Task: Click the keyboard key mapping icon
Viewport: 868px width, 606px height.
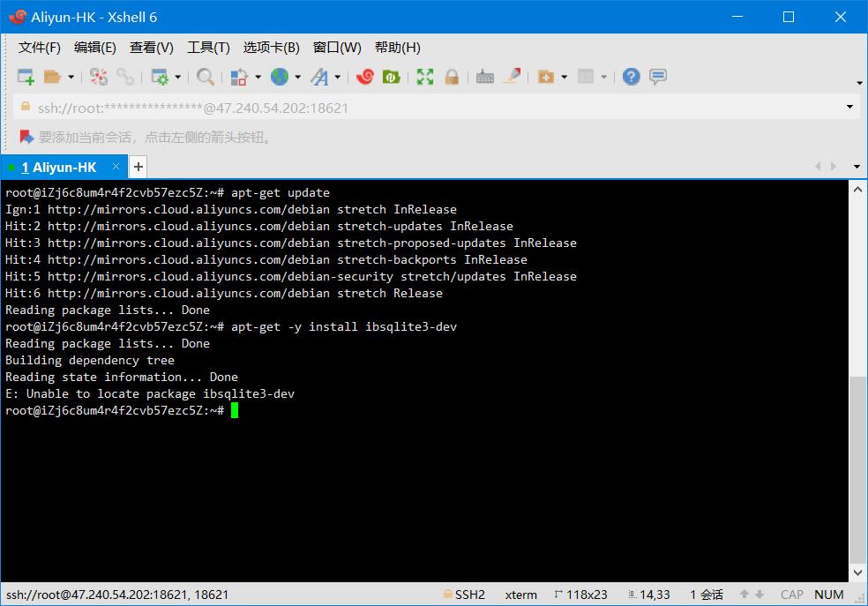Action: 484,77
